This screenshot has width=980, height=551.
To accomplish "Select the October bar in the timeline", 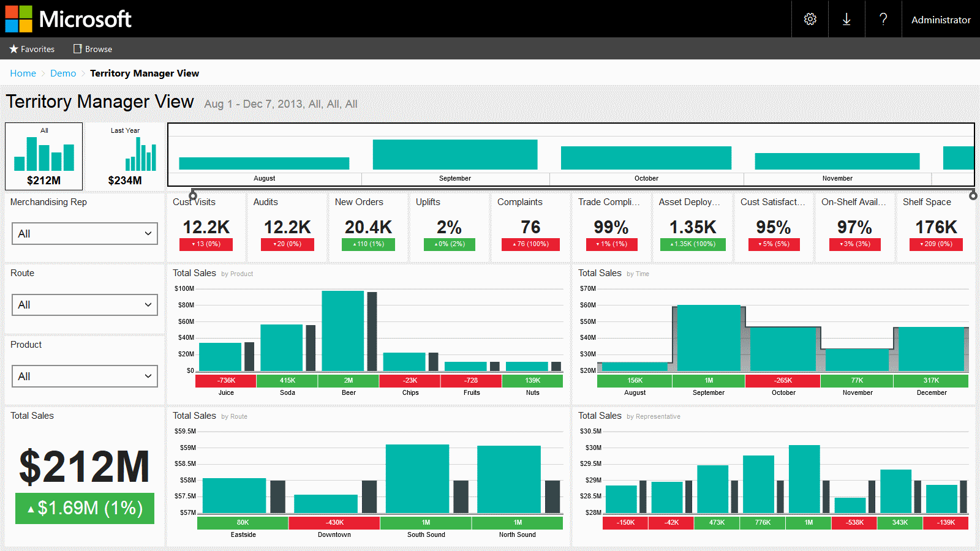I will coord(646,158).
